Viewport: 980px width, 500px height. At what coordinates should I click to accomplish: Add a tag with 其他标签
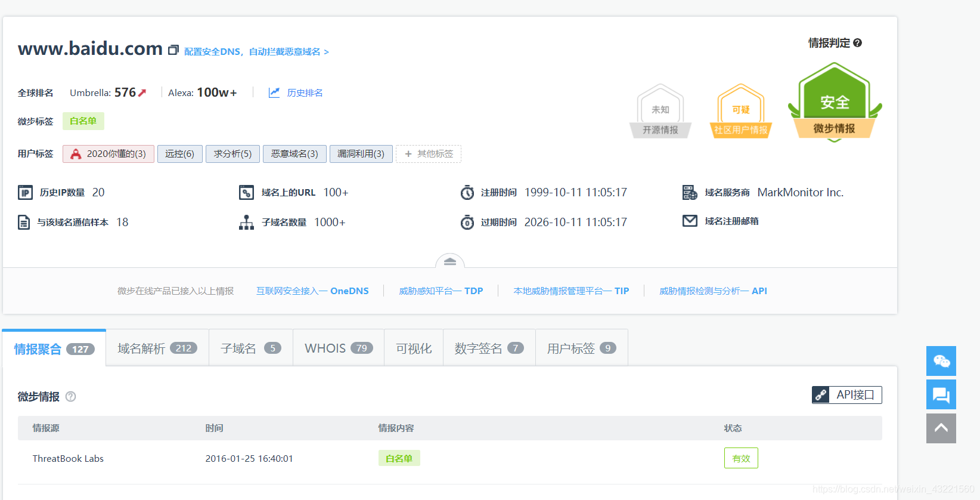429,154
